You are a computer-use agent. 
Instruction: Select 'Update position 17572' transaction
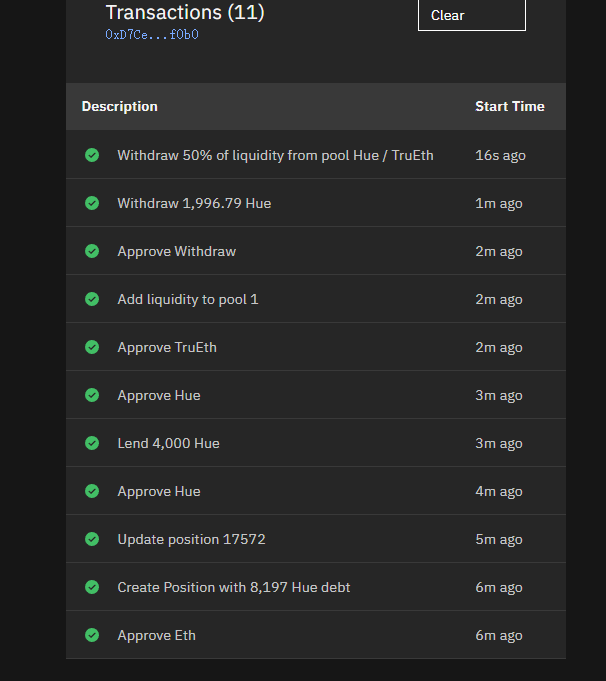[191, 539]
